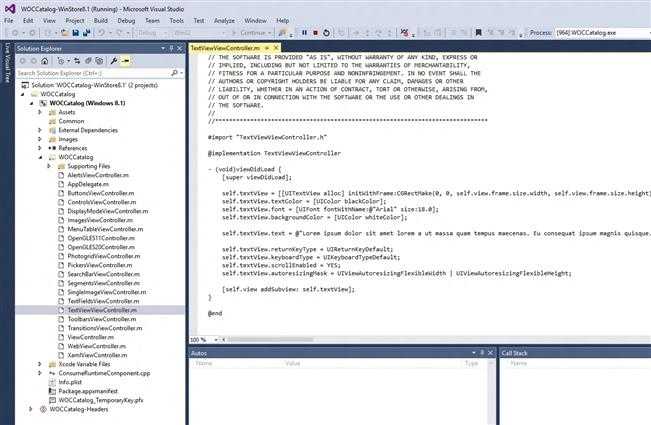Viewport: 651px width, 425px height.
Task: Click the red Stop Debugging button
Action: pos(316,32)
